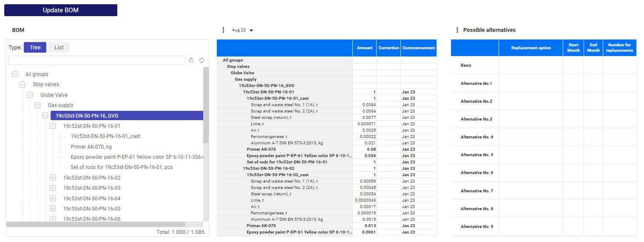Click the BOM tree search field

(x=97, y=60)
